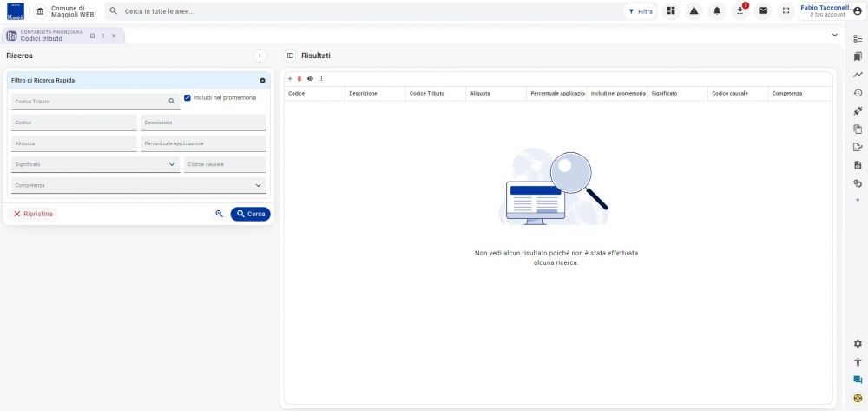Sort by the Aliquota column header
Screen dimensions: 868x411
point(496,94)
